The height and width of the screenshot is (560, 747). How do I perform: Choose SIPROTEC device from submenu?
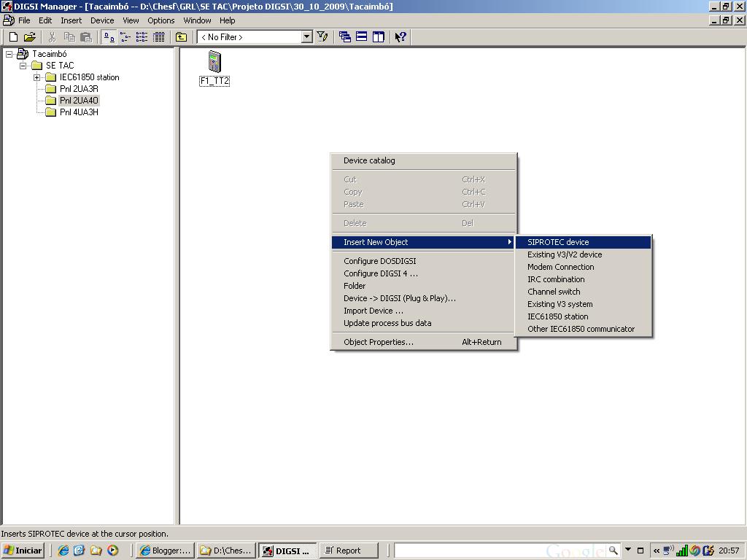[x=558, y=242]
